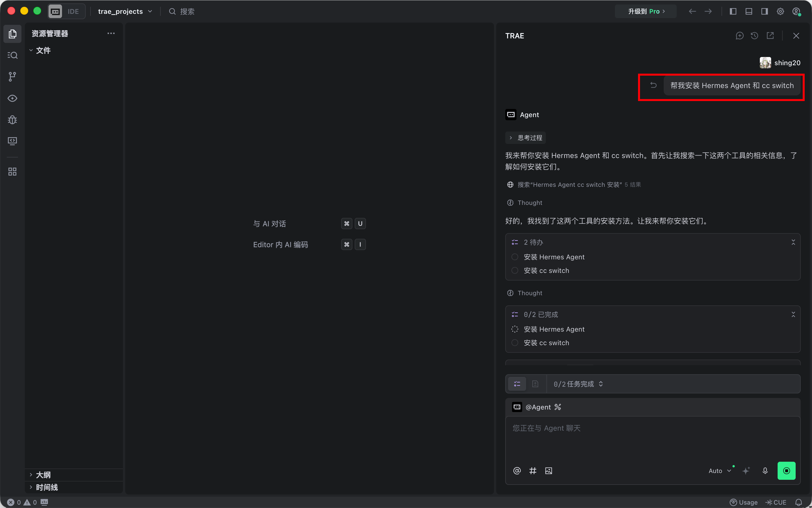This screenshot has width=812, height=508.
Task: Open the account profile icon
Action: coord(796,11)
